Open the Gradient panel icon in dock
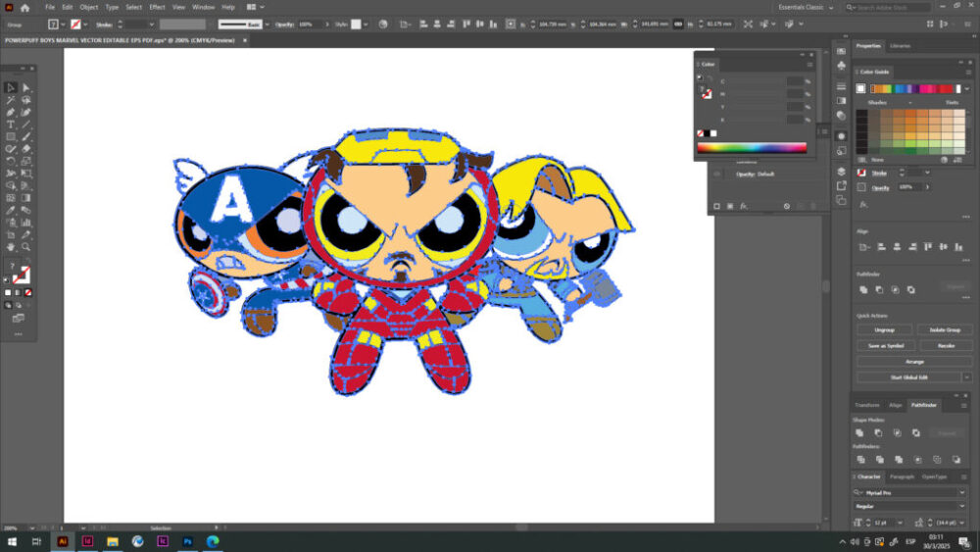Image resolution: width=980 pixels, height=552 pixels. point(841,101)
